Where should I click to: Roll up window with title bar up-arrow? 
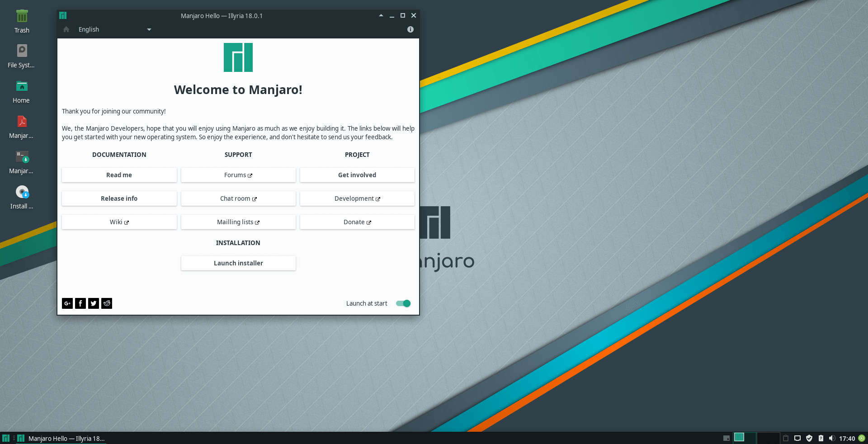point(381,15)
